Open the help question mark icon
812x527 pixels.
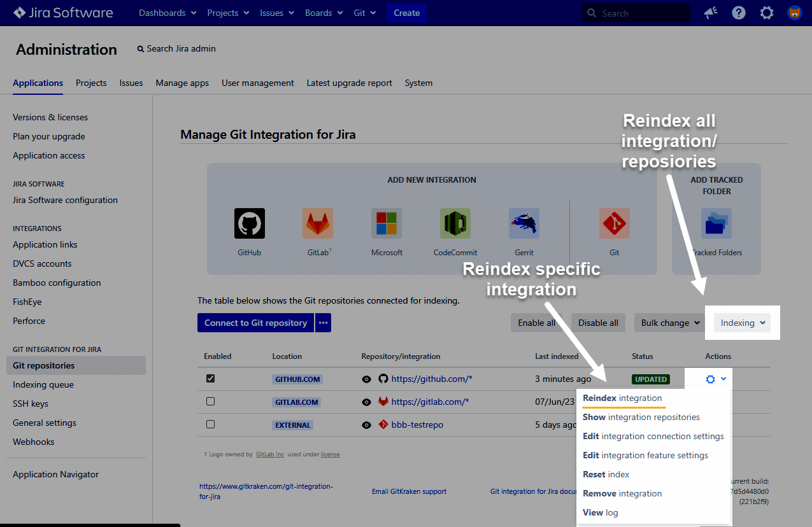(739, 13)
